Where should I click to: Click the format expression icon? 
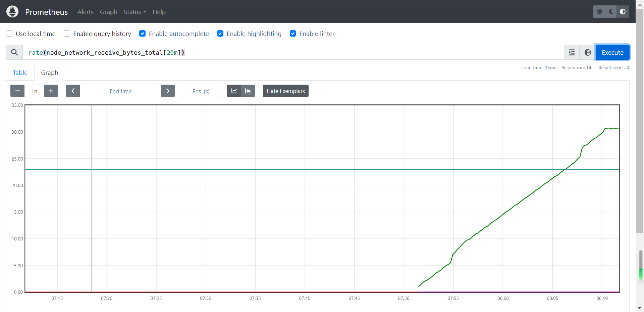pos(572,52)
